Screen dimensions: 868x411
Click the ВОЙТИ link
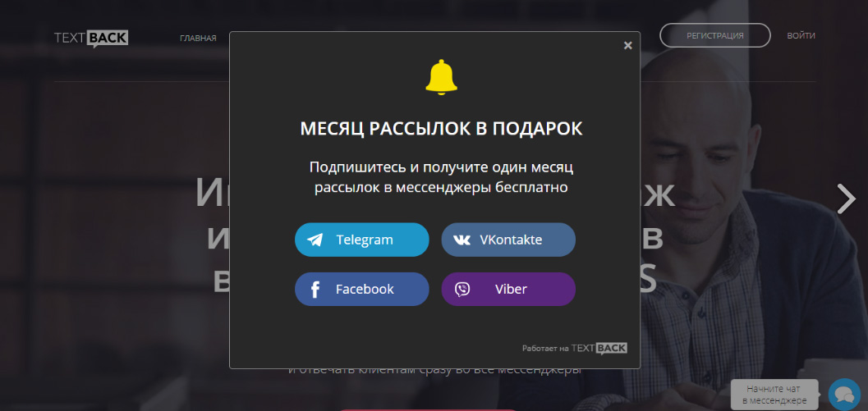801,35
